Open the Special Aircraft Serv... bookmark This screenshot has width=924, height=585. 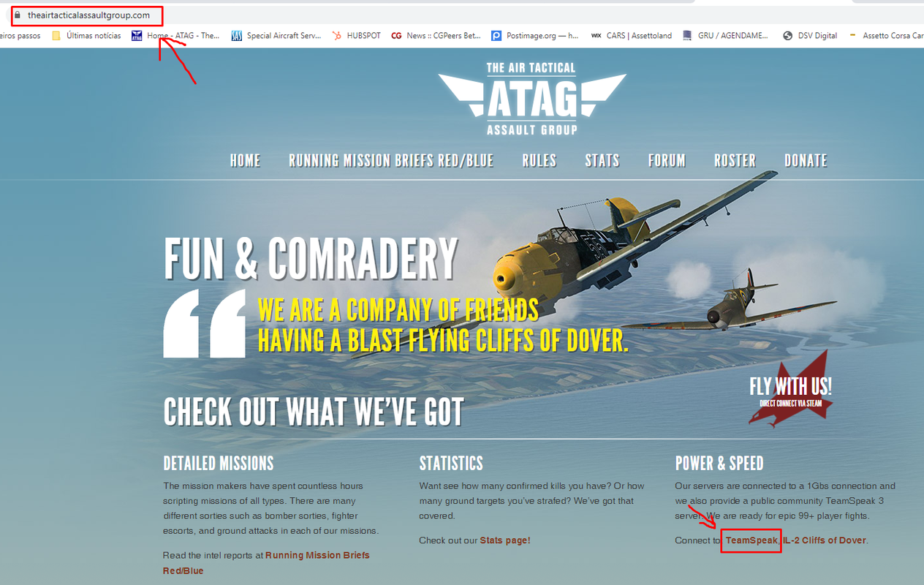276,35
